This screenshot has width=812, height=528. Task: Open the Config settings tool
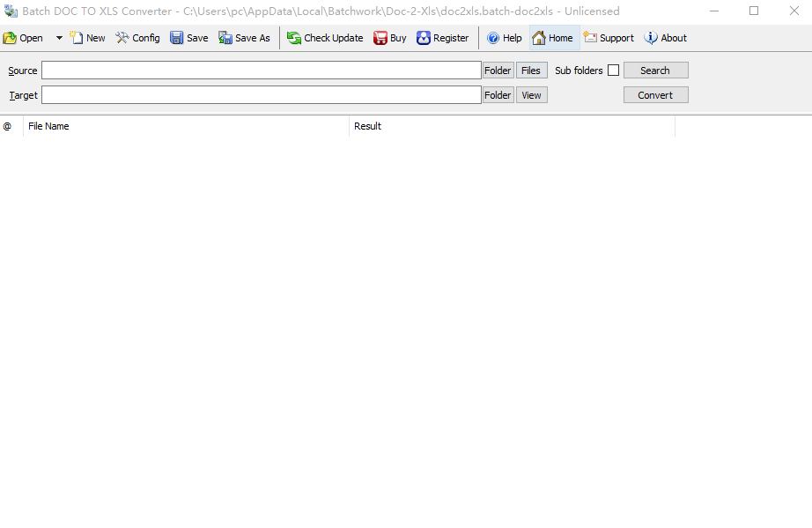137,38
